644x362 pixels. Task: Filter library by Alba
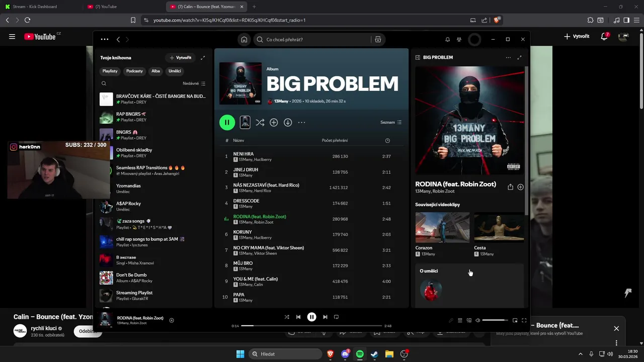click(x=155, y=71)
